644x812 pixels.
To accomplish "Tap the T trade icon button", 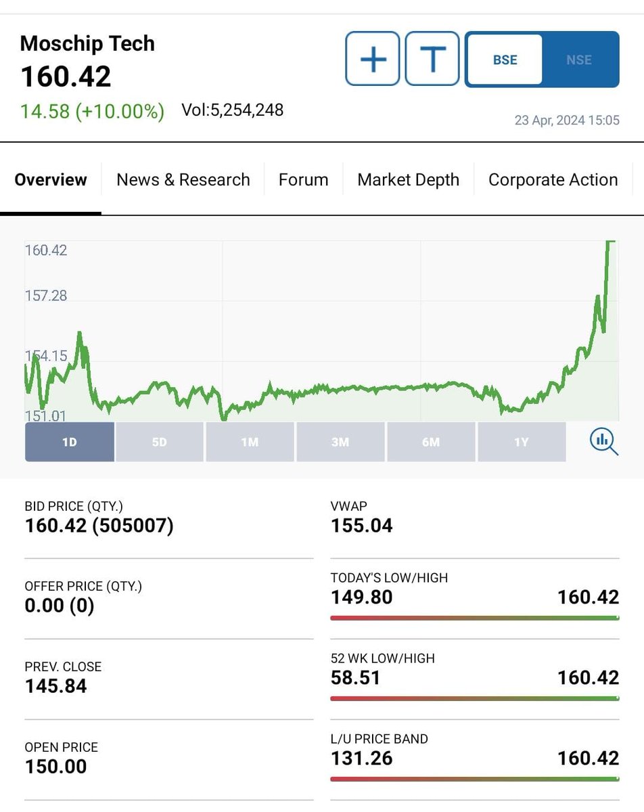I will tap(432, 60).
